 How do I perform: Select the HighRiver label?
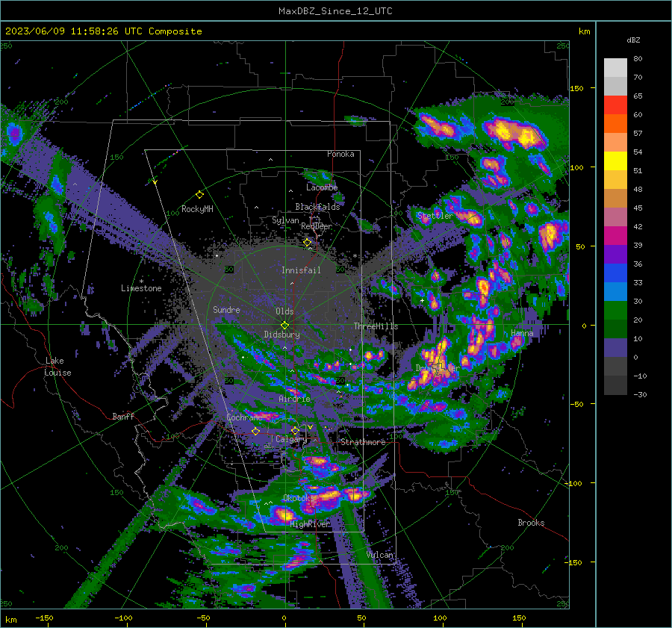click(310, 524)
